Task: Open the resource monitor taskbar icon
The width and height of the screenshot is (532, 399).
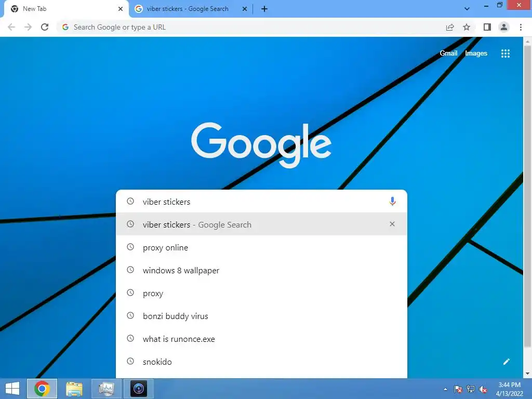Action: (x=107, y=389)
